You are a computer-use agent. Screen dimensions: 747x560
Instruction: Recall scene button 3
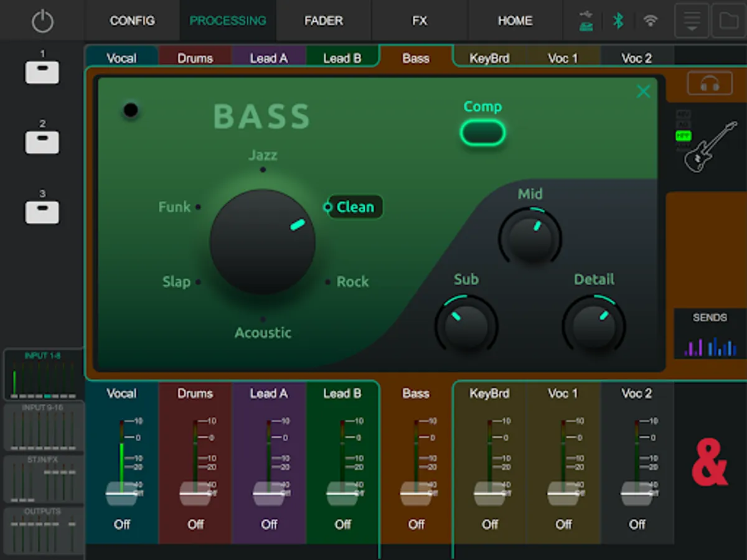pos(42,212)
